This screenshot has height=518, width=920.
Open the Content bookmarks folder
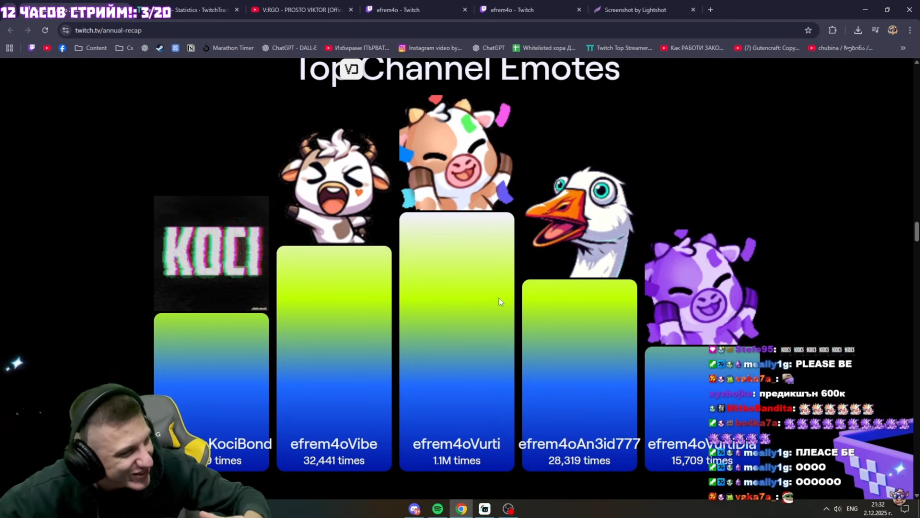pyautogui.click(x=91, y=48)
